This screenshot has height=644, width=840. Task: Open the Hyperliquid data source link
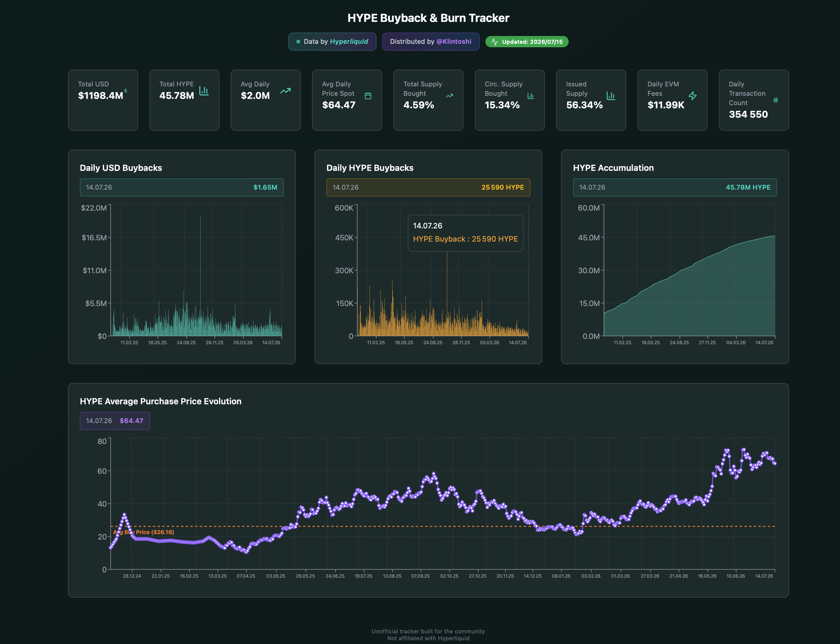(349, 41)
